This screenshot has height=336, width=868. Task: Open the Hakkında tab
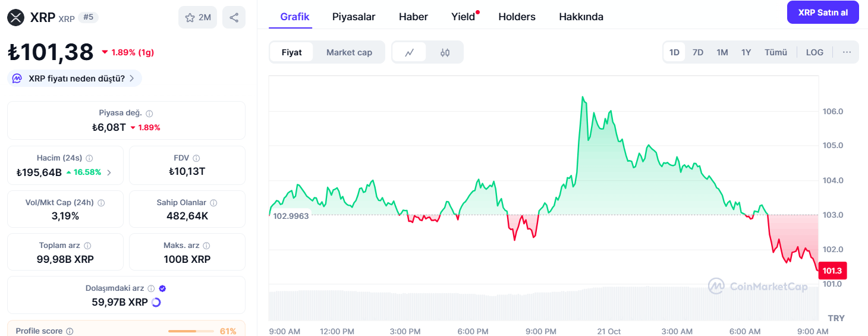581,17
